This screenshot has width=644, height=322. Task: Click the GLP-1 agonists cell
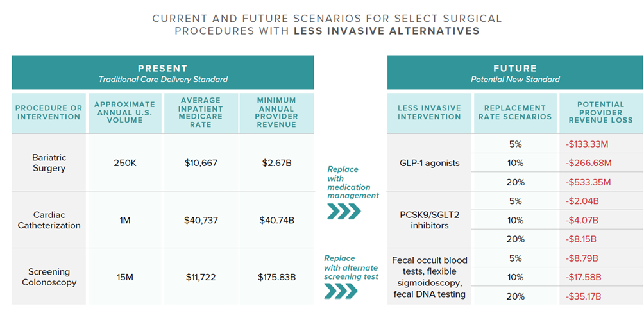click(x=429, y=163)
